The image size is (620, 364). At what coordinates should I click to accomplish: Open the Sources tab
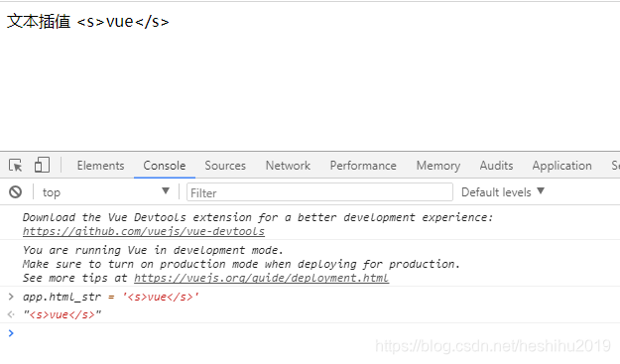click(x=225, y=166)
